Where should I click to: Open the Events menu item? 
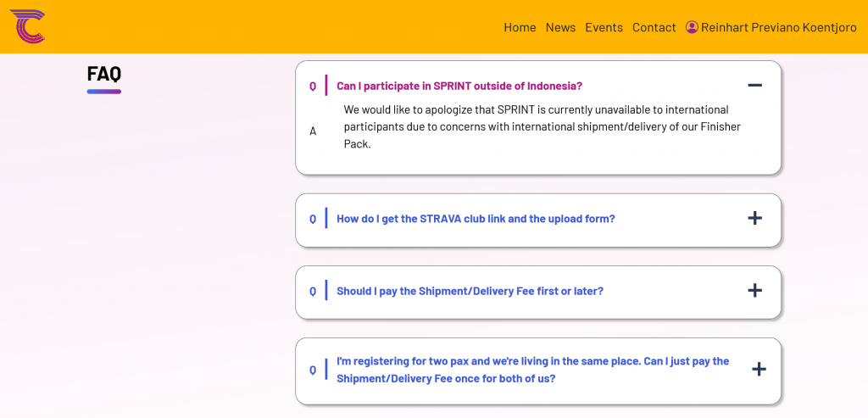click(604, 27)
